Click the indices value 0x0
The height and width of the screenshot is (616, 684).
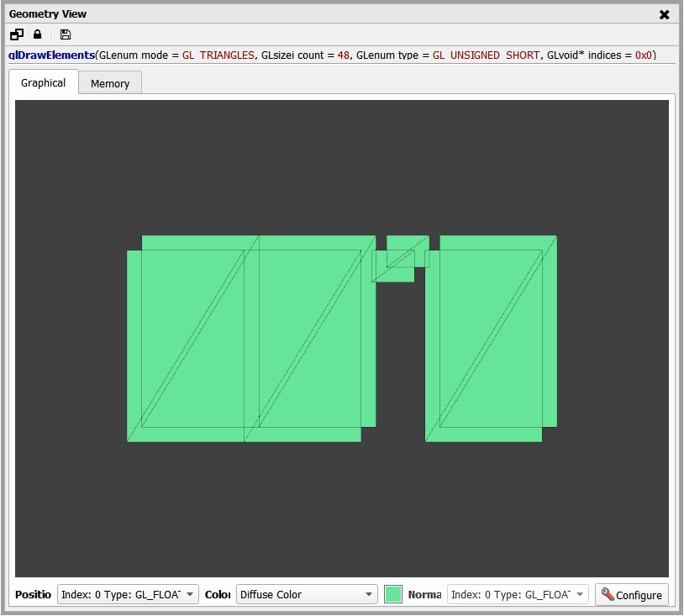(643, 55)
